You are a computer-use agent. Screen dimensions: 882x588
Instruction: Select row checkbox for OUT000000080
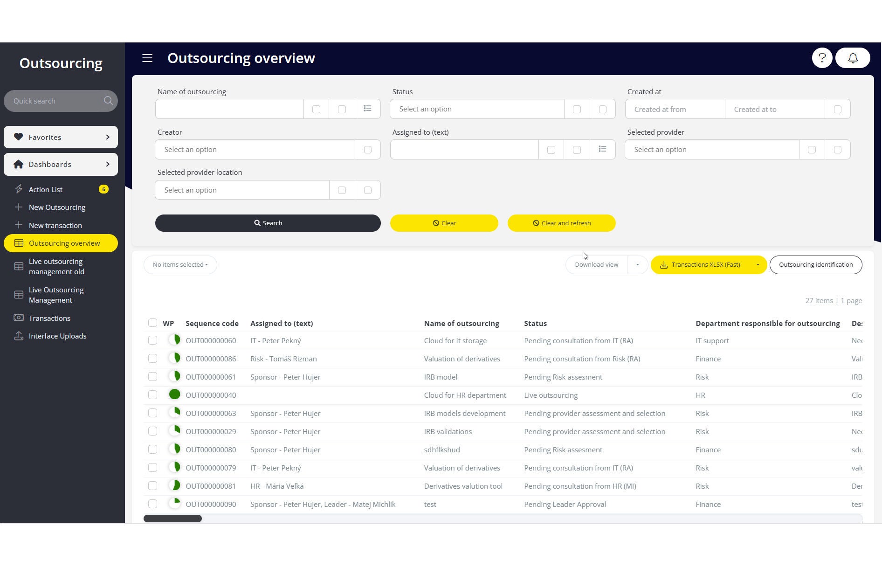click(x=152, y=449)
